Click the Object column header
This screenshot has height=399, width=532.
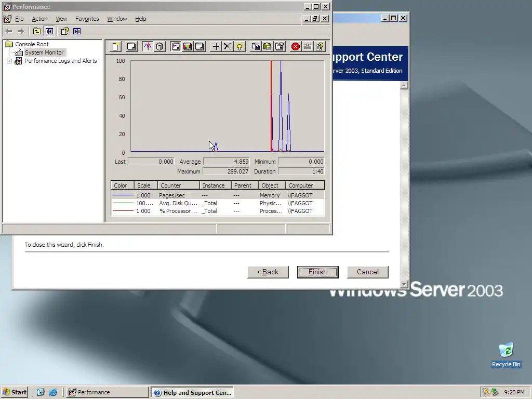pyautogui.click(x=272, y=185)
